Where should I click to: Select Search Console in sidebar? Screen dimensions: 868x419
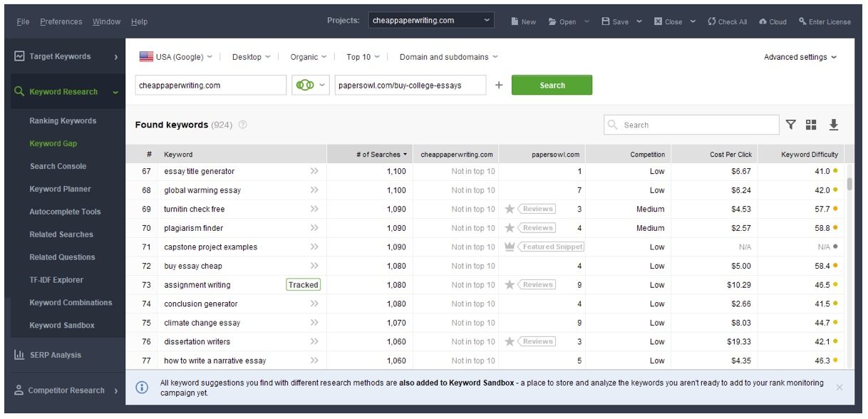tap(58, 167)
